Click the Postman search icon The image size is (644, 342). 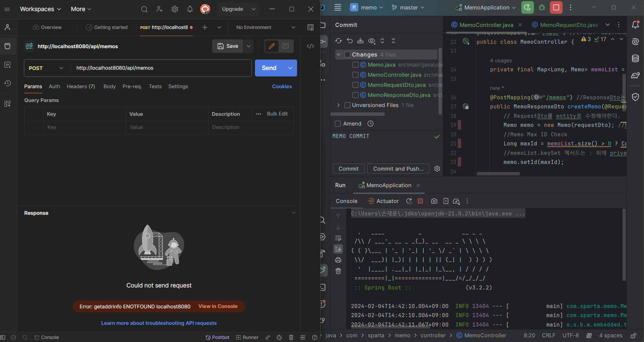[x=144, y=9]
